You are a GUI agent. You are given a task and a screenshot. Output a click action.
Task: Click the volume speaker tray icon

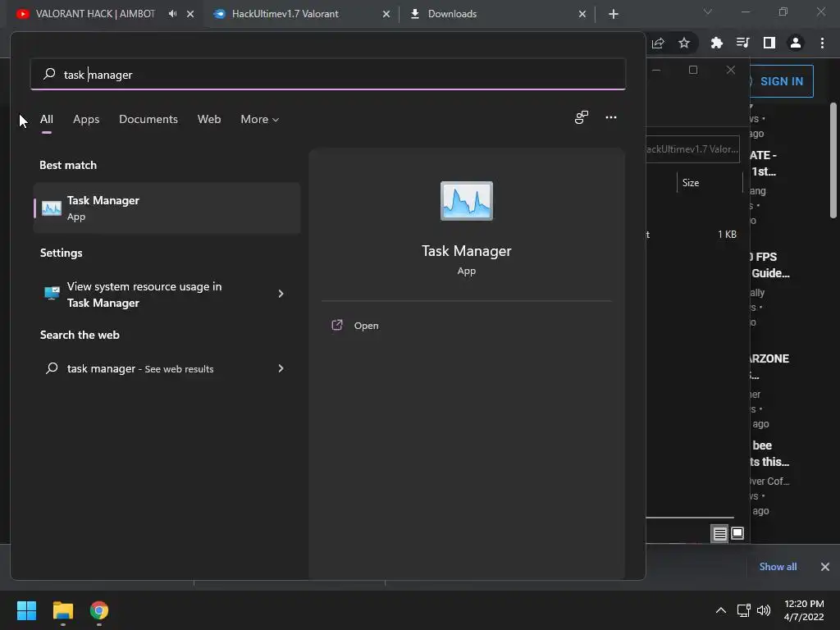764,610
